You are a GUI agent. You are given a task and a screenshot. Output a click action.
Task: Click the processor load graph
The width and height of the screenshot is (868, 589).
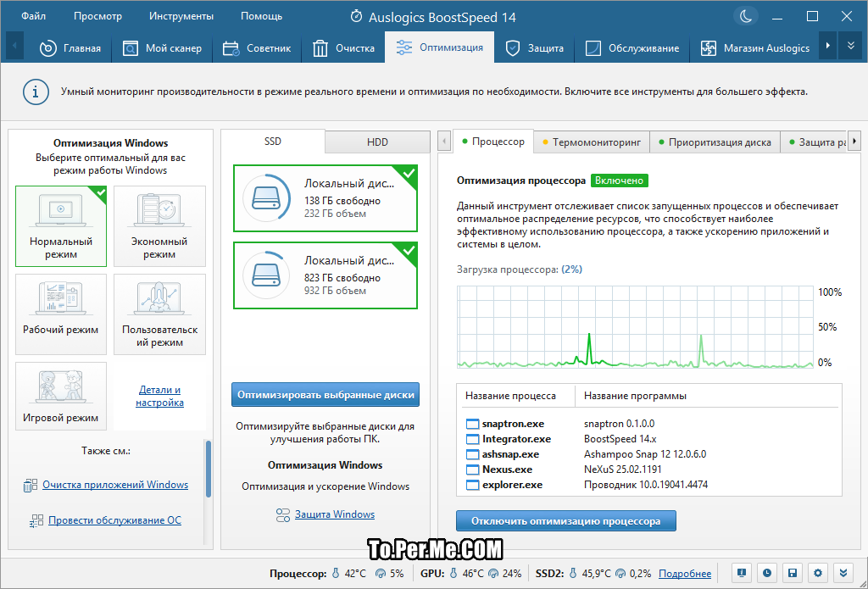coord(636,326)
